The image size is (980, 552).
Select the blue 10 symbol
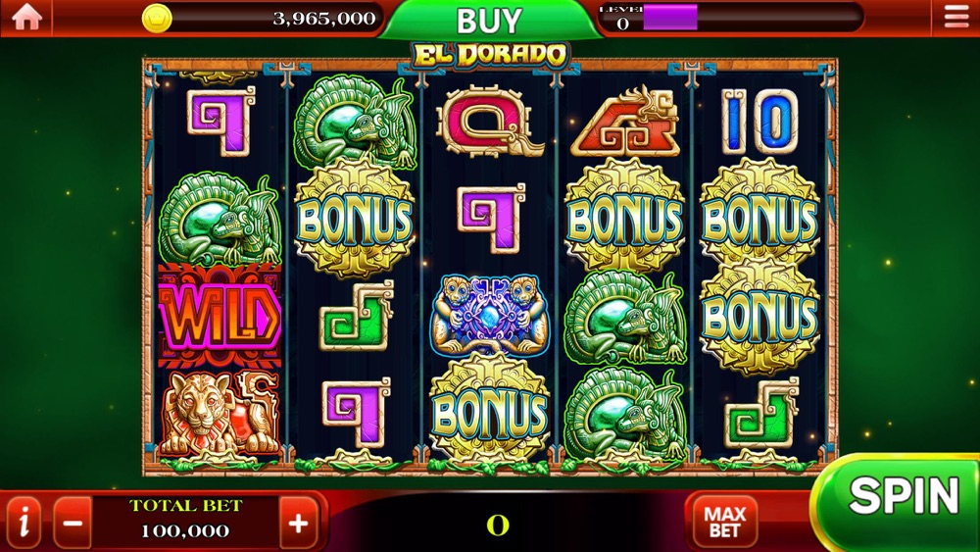[x=759, y=122]
